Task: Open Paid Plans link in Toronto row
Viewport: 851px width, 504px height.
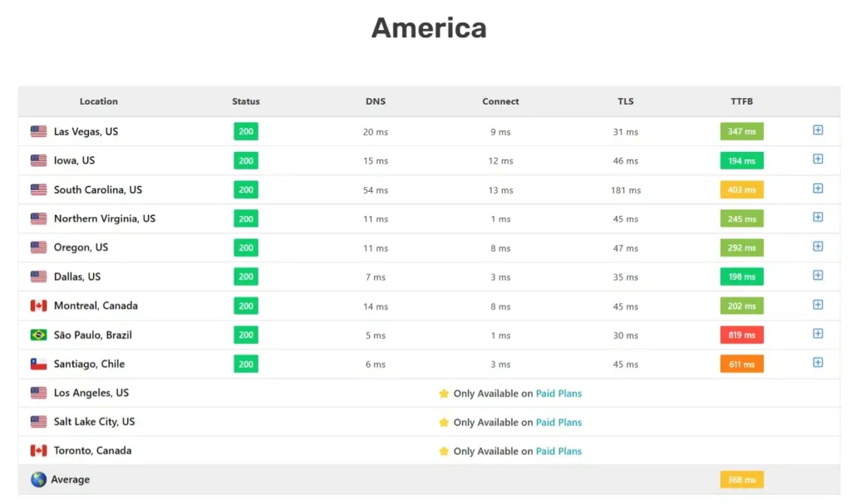Action: [x=558, y=451]
